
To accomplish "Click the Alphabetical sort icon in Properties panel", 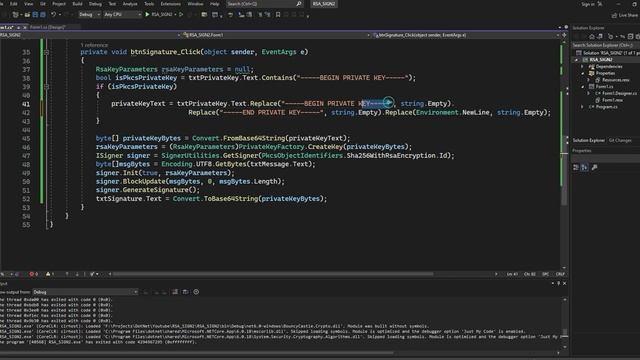I will pos(584,167).
